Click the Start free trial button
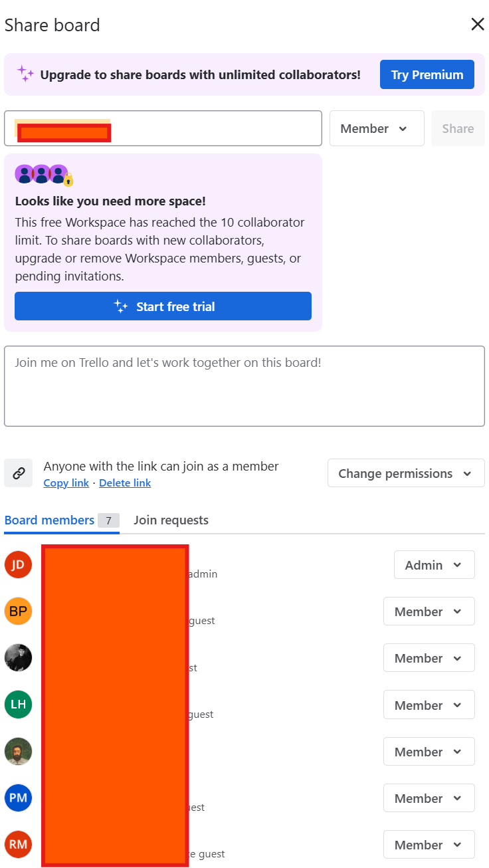Screen dimensions: 489x868 (x=163, y=306)
